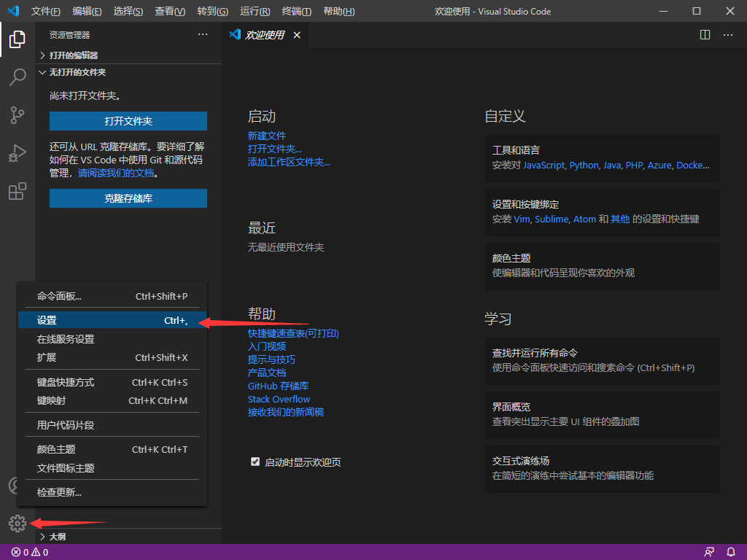Open the Stack Overflow link

pyautogui.click(x=279, y=399)
